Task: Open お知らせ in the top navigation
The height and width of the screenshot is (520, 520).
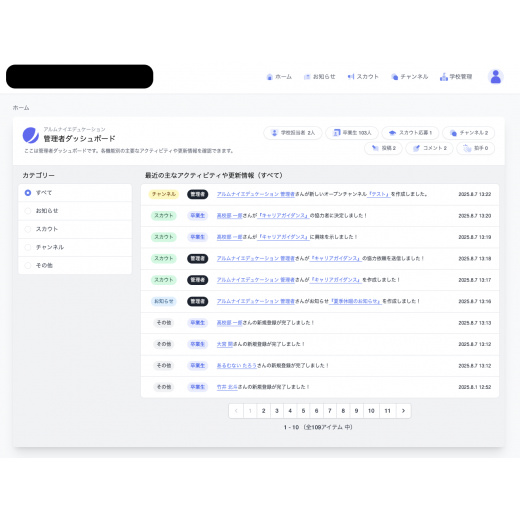Action: [x=319, y=77]
